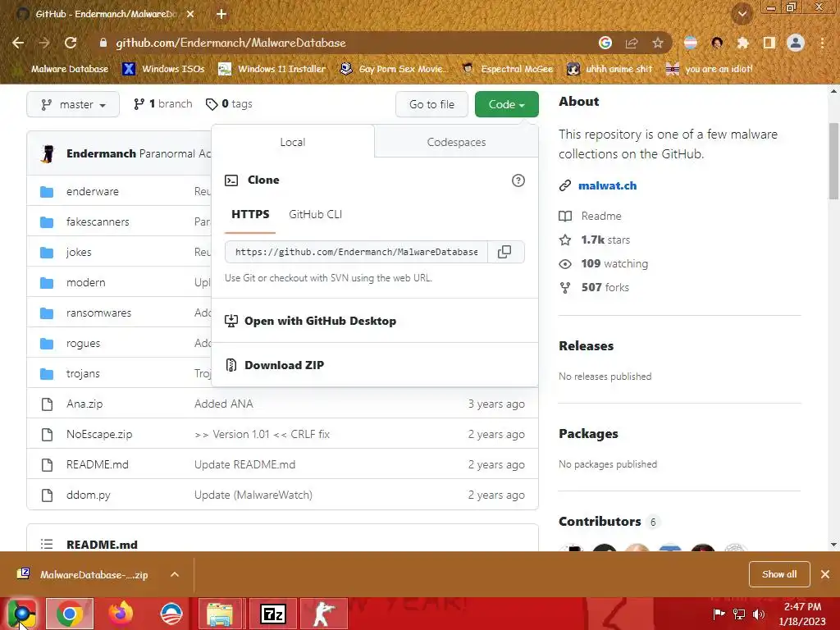Click the GitHub Desktop download icon
840x630 pixels.
(x=231, y=321)
